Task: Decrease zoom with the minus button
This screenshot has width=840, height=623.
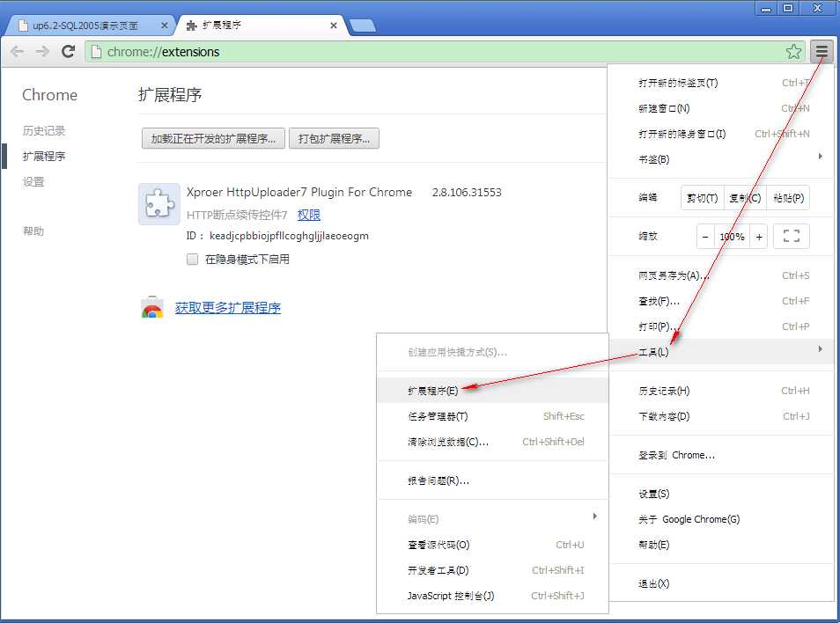Action: pos(705,237)
